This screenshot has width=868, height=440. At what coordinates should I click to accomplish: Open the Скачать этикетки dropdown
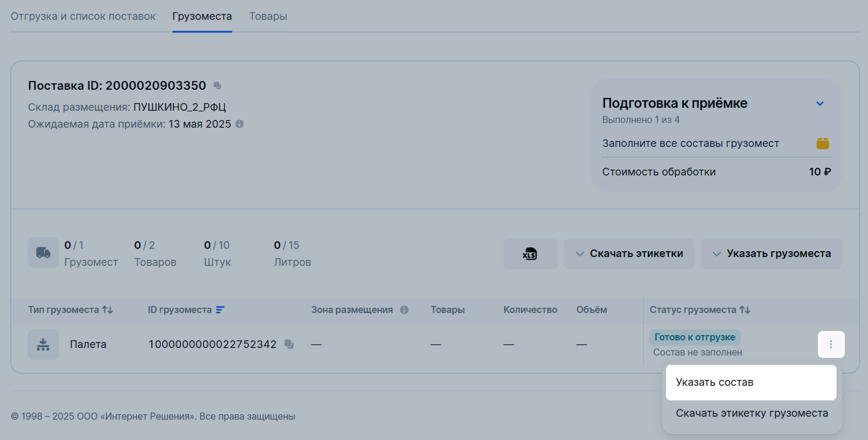pyautogui.click(x=629, y=254)
